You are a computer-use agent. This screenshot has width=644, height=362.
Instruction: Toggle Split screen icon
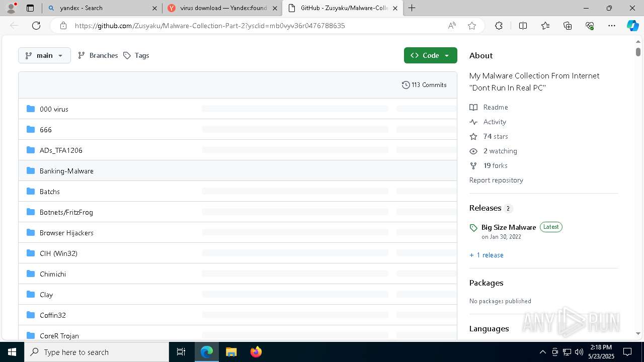click(523, 26)
